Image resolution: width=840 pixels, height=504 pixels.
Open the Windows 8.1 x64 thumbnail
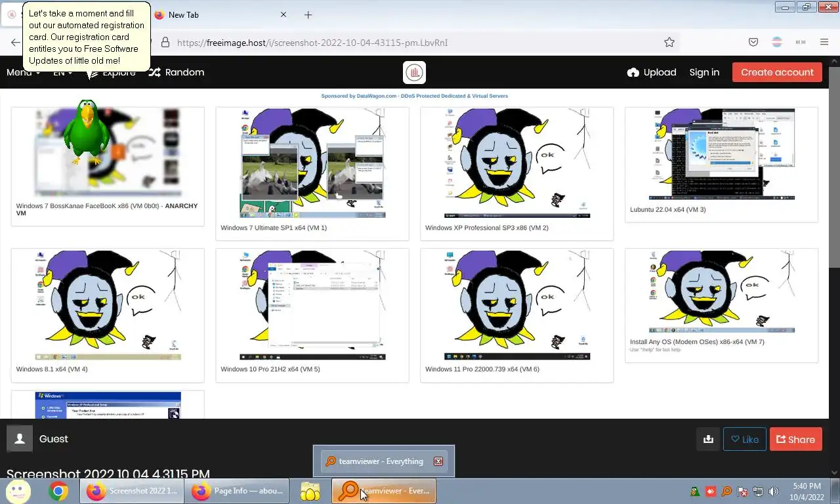[108, 305]
